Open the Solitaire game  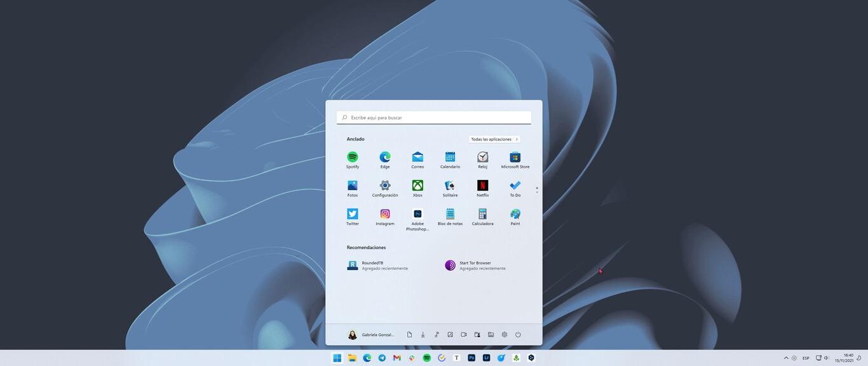click(x=450, y=188)
